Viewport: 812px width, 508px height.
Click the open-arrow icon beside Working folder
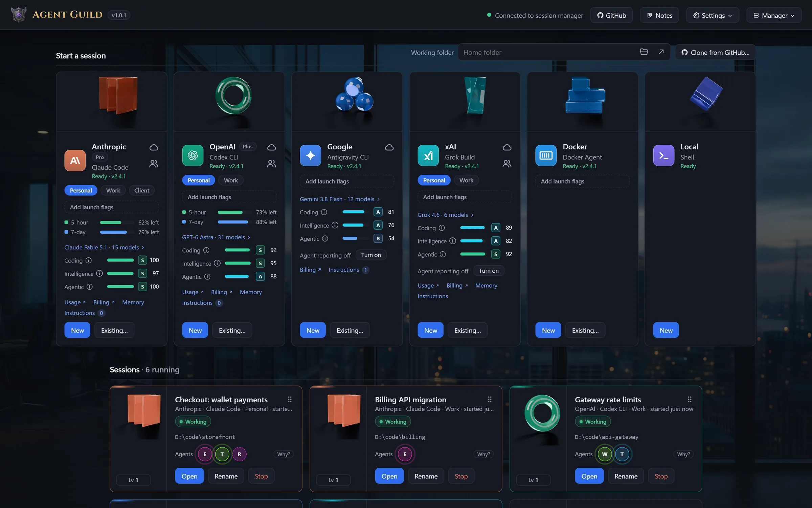click(x=661, y=52)
